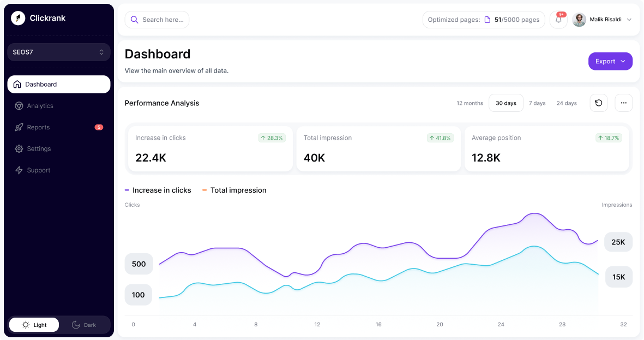Viewport: 644px width, 340px height.
Task: Click the notification bell icon
Action: pyautogui.click(x=558, y=20)
